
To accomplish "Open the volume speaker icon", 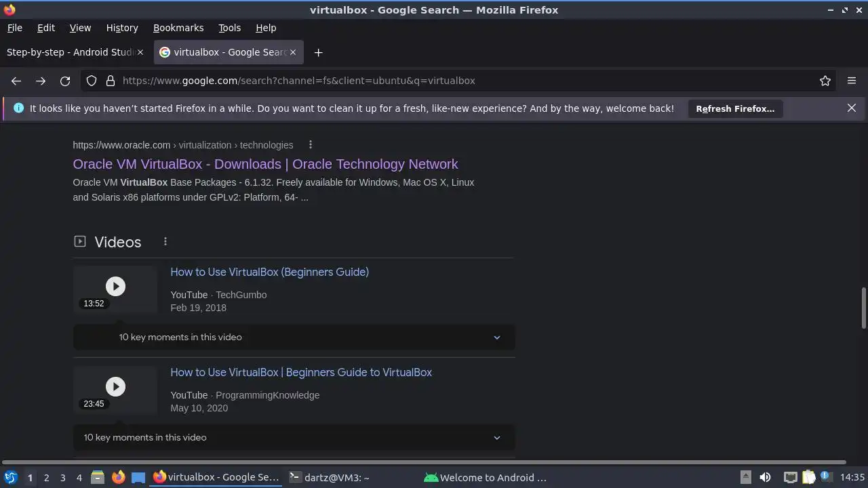I will click(x=765, y=477).
